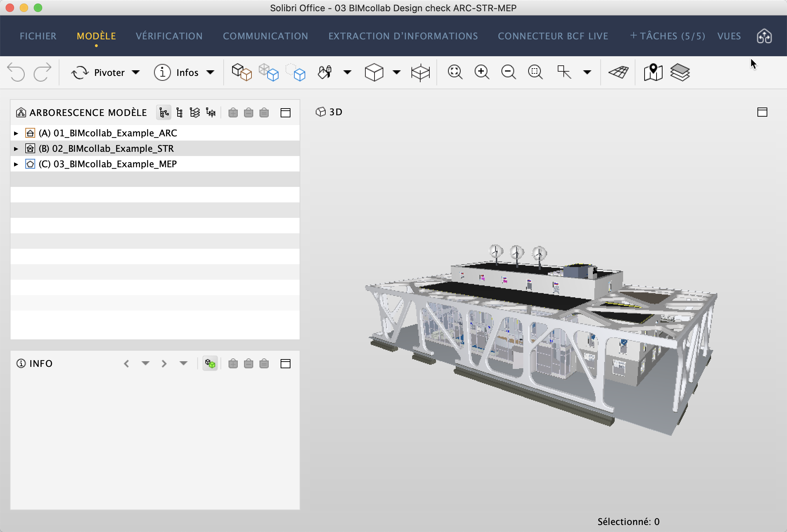This screenshot has height=532, width=787.
Task: Open the VUES tab
Action: click(729, 36)
